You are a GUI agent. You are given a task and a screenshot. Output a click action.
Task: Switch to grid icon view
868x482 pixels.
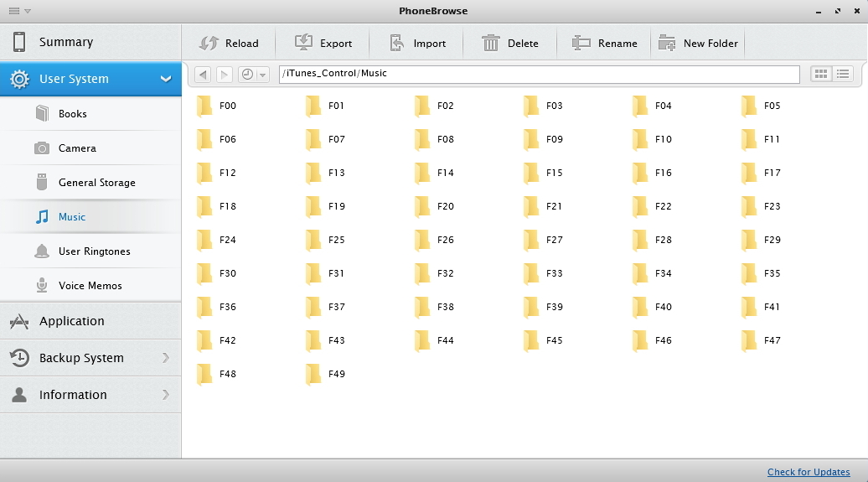pos(821,74)
